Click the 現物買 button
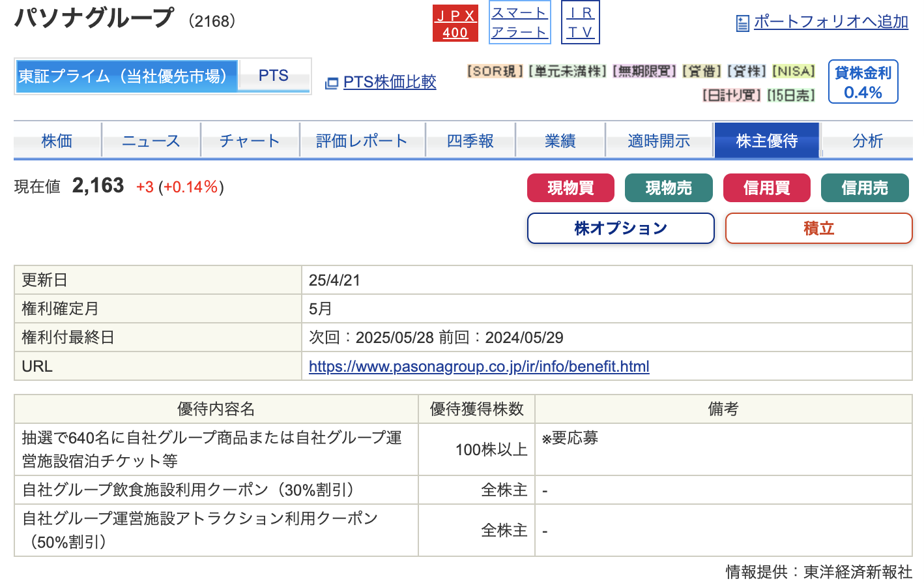924x583 pixels. coord(571,188)
